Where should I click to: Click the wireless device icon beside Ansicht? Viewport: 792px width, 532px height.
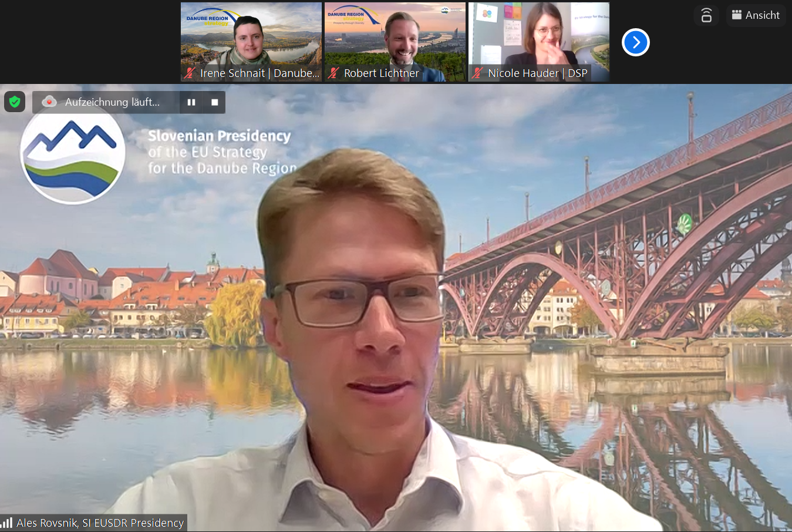pos(706,15)
